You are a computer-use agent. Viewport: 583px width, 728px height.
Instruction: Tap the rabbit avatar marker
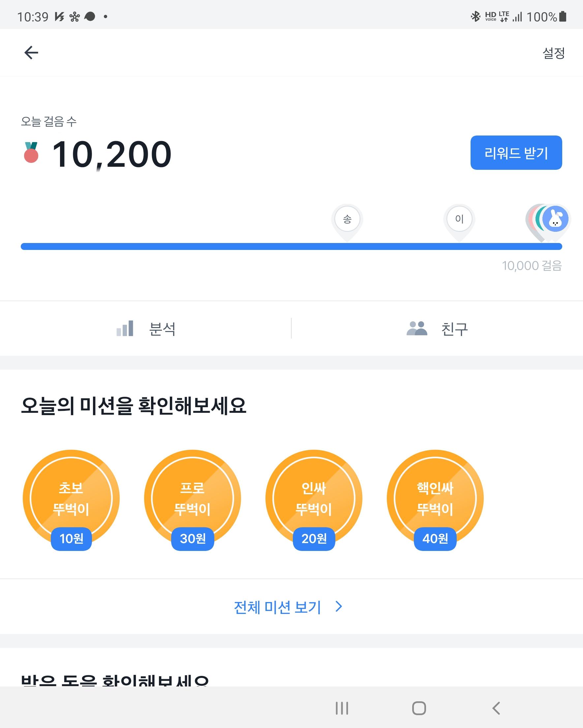[x=555, y=220]
